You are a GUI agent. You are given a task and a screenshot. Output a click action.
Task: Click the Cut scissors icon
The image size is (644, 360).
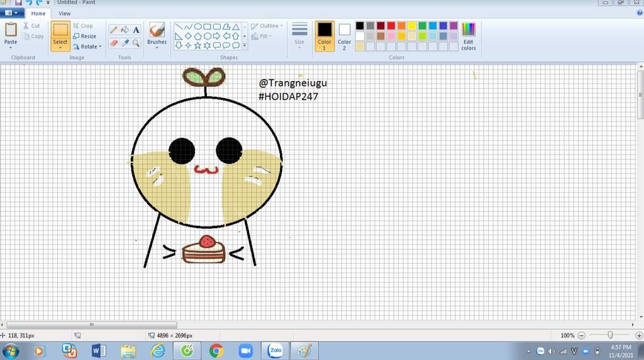click(26, 26)
